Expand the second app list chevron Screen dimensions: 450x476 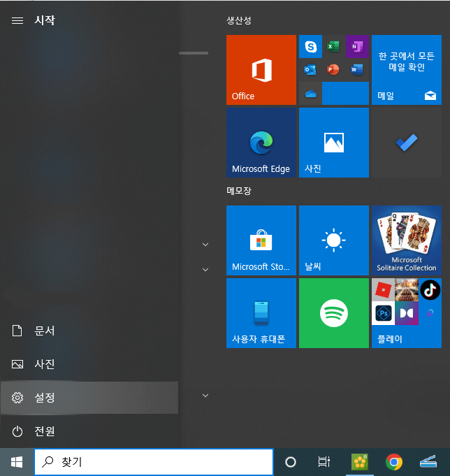(205, 270)
